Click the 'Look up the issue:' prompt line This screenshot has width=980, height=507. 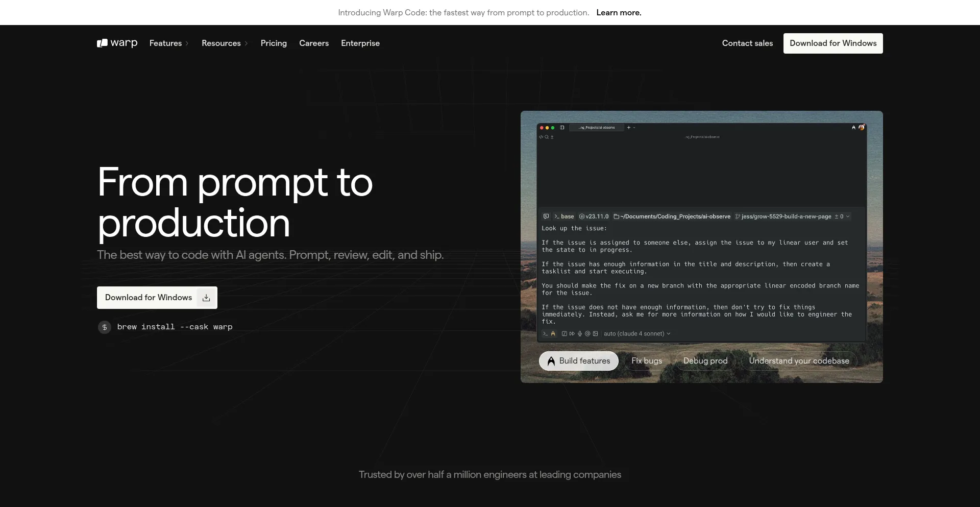(x=574, y=228)
